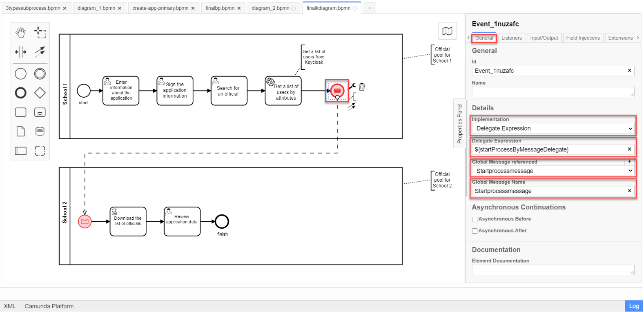Switch to XML view
644x312 pixels.
[x=10, y=306]
